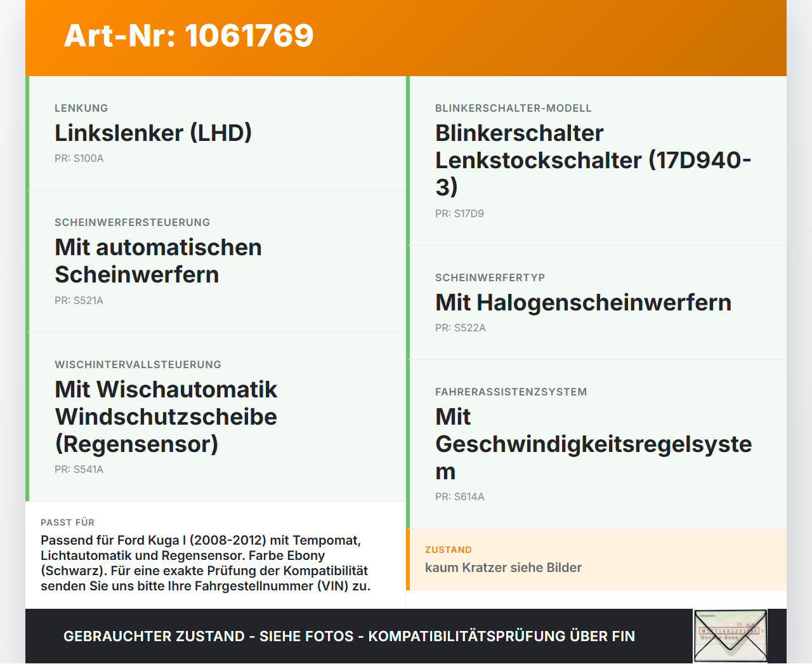This screenshot has width=812, height=664.
Task: Click the 'BLINKERSCHALTER-MODELL' label
Action: [x=513, y=108]
